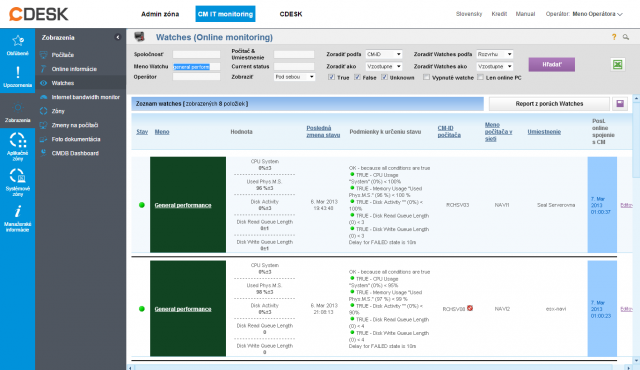Image resolution: width=640 pixels, height=370 pixels.
Task: Expand operator name dropdown menu
Action: point(620,14)
